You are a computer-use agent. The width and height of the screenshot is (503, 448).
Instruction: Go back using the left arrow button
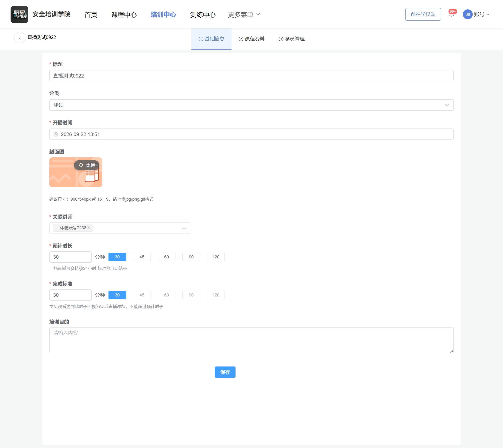20,38
